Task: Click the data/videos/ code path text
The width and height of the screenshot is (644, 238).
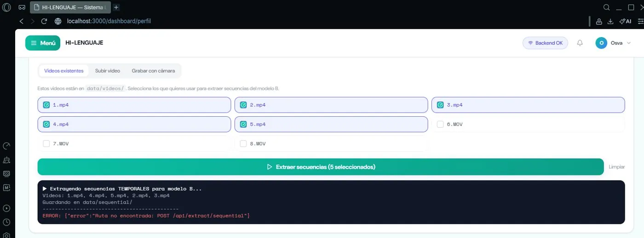Action: (105, 88)
